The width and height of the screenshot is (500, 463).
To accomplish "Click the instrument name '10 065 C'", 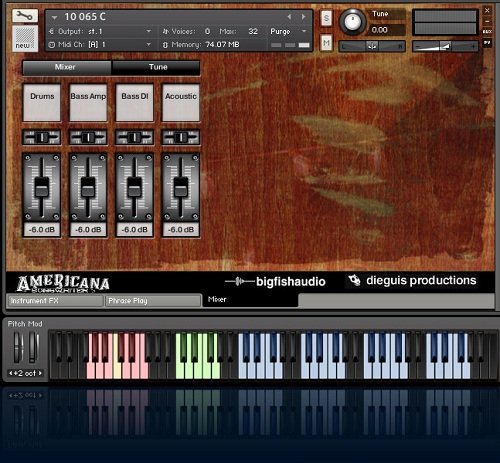I will [85, 17].
